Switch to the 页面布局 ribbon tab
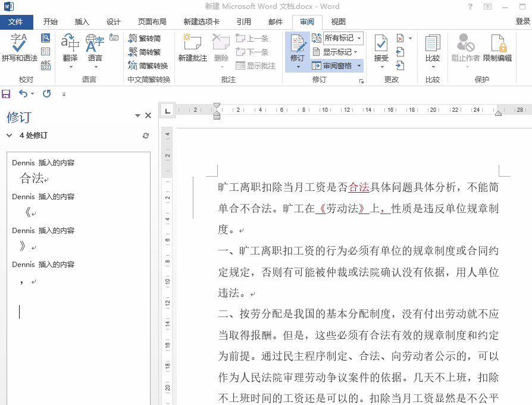The image size is (532, 405). click(152, 22)
